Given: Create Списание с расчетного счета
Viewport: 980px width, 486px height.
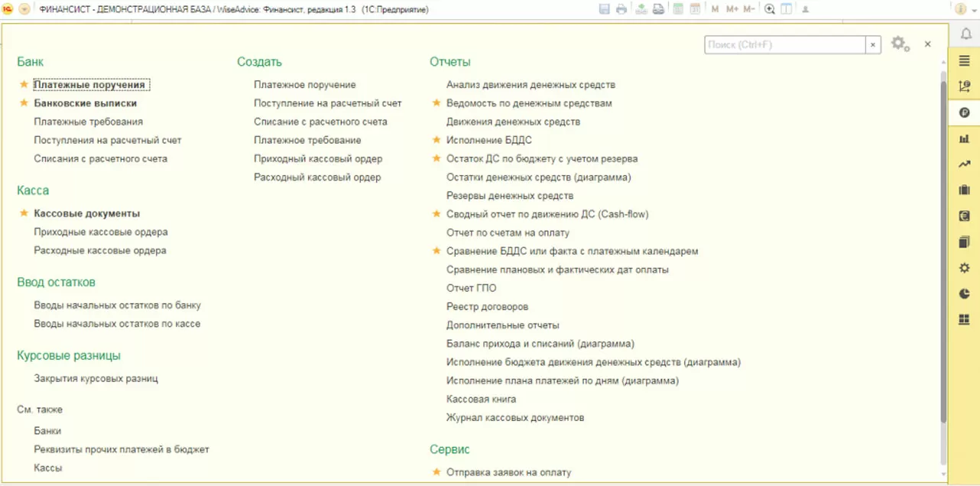Looking at the screenshot, I should pos(320,122).
